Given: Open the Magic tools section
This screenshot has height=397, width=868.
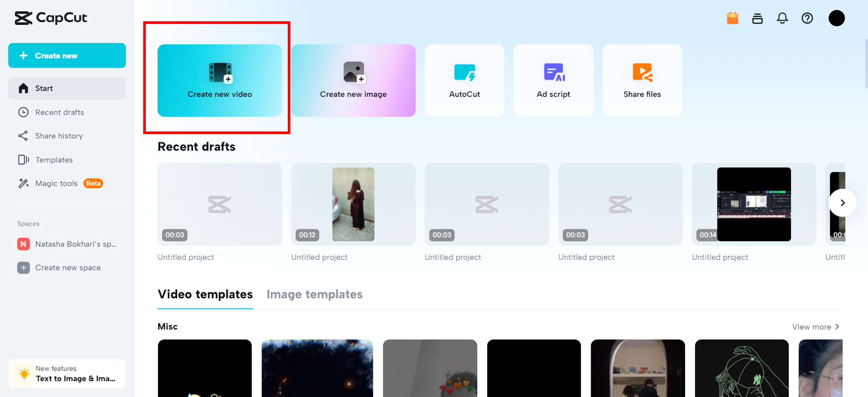Looking at the screenshot, I should point(56,183).
